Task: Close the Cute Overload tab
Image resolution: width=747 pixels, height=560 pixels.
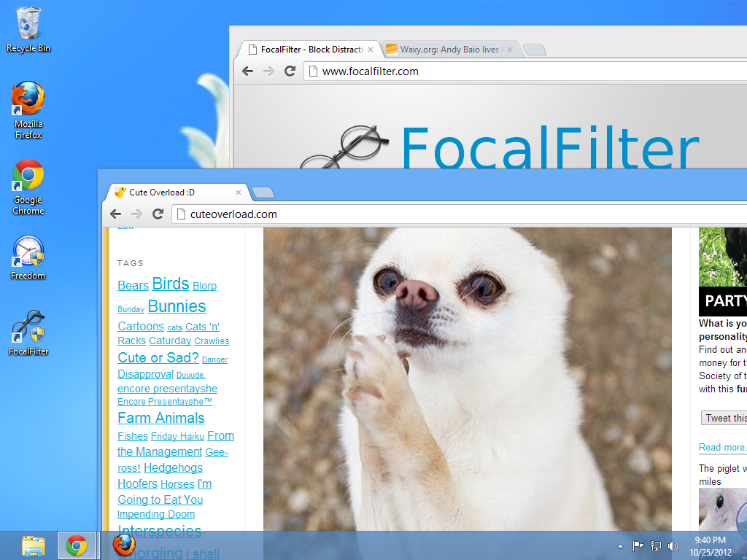Action: coord(239,192)
